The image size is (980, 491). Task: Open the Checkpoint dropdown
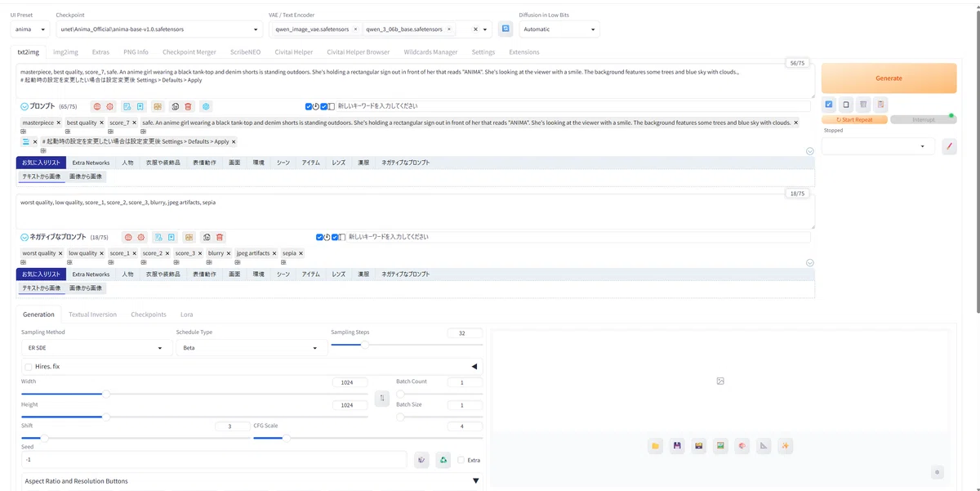coord(158,29)
